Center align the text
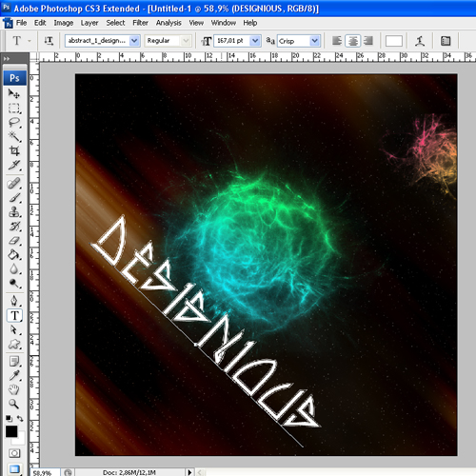476x476 pixels. (353, 41)
